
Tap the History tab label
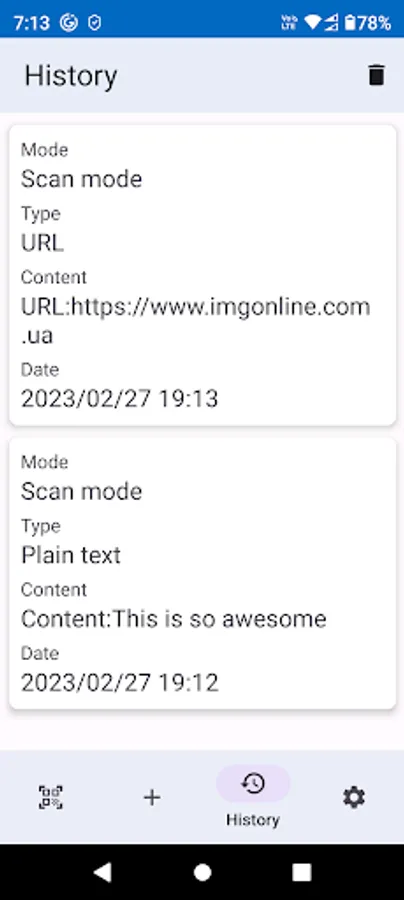pyautogui.click(x=252, y=820)
